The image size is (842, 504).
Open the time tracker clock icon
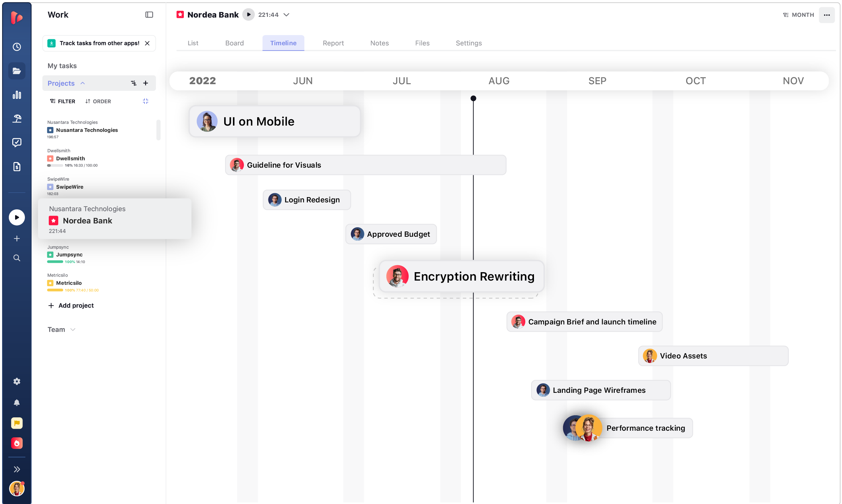17,47
